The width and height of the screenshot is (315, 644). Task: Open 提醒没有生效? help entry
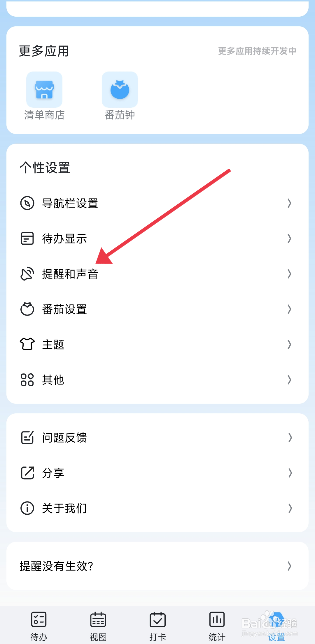(x=157, y=566)
